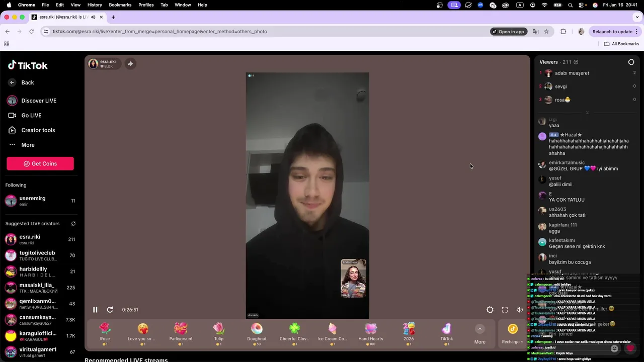Screen dimensions: 644x362
Task: Open macOS Spotlight search
Action: 570,5
